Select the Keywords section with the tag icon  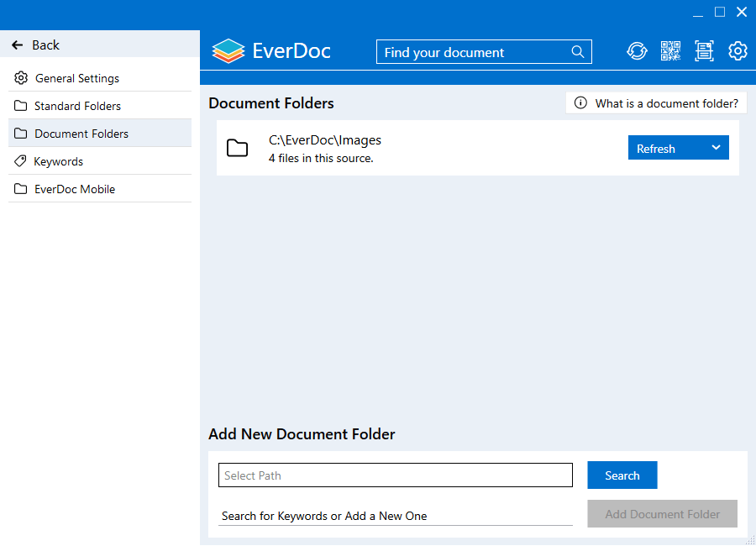[63, 160]
